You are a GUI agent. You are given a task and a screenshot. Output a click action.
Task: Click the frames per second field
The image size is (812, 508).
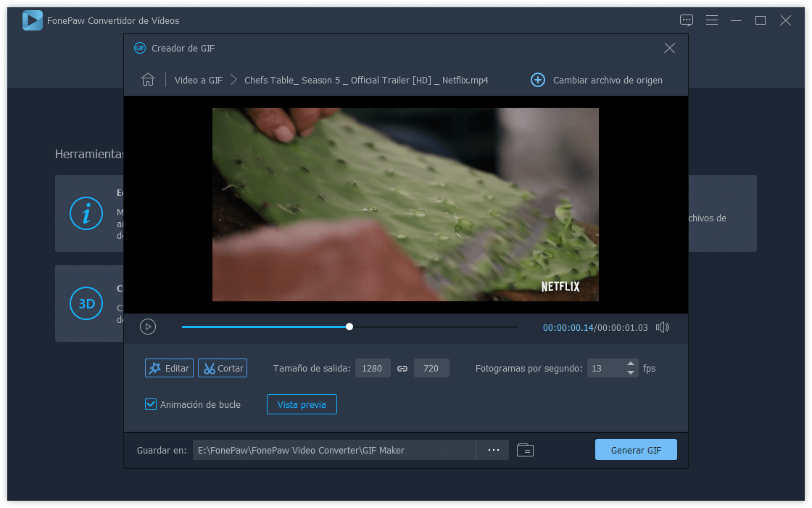pyautogui.click(x=606, y=368)
